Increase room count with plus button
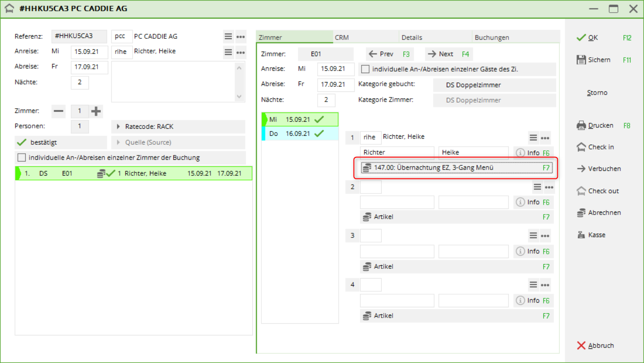Image resolution: width=644 pixels, height=363 pixels. (x=96, y=111)
